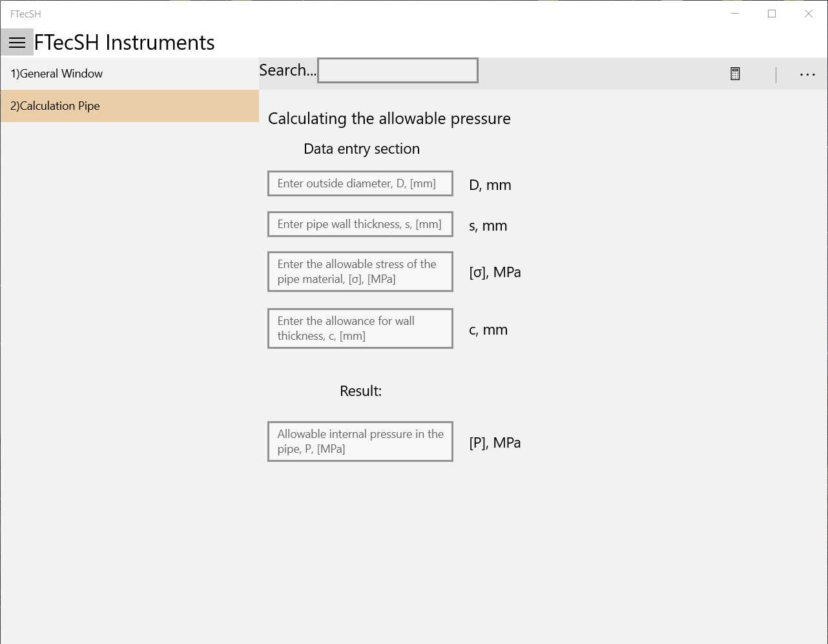Click the FTecSH Instruments header title
This screenshot has height=644, width=828.
click(x=125, y=43)
